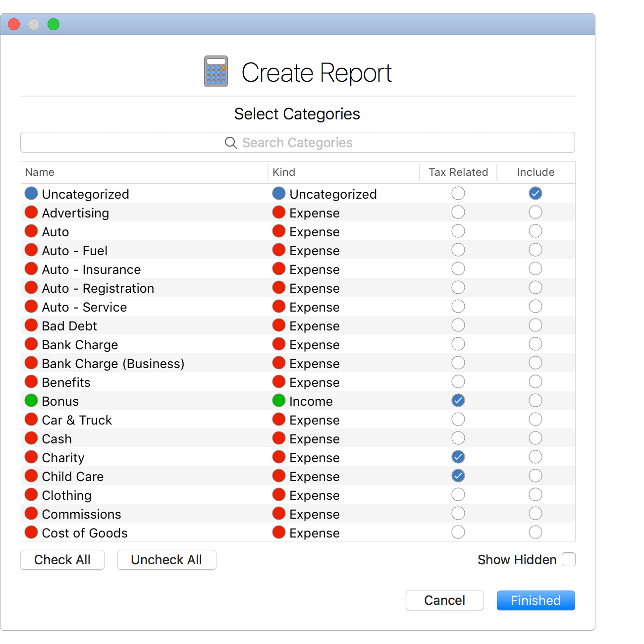644x644 pixels.
Task: Click the green dot beside Bonus
Action: click(x=31, y=400)
